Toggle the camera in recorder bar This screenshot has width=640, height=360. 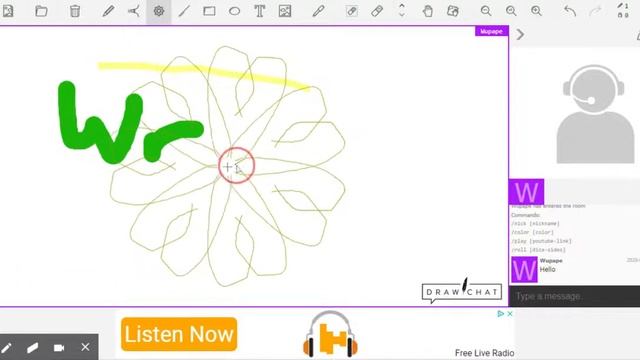(59, 347)
